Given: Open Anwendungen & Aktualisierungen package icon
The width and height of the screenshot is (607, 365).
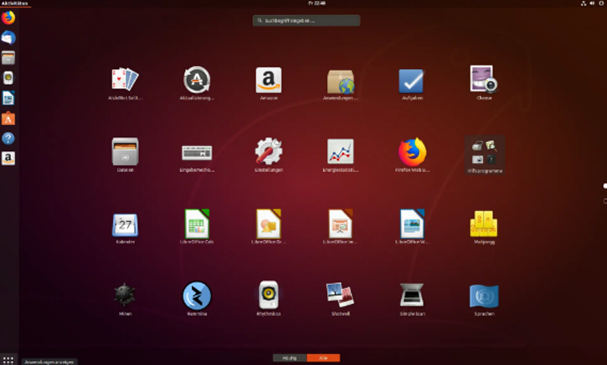Looking at the screenshot, I should click(x=341, y=83).
